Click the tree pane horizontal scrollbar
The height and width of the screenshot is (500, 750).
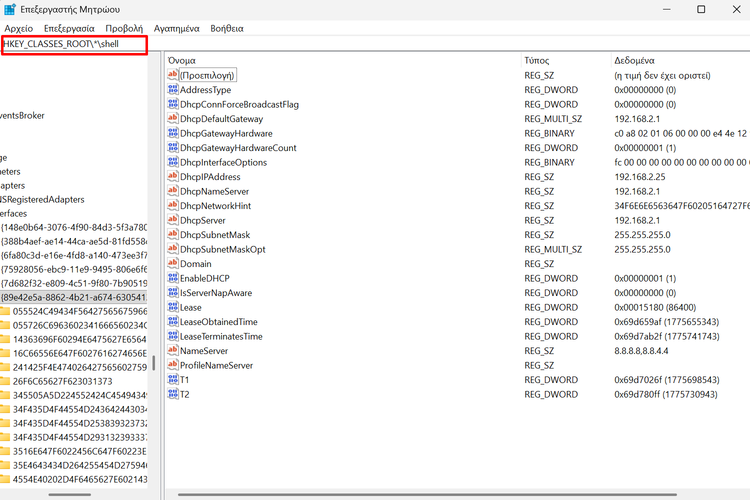tap(70, 493)
